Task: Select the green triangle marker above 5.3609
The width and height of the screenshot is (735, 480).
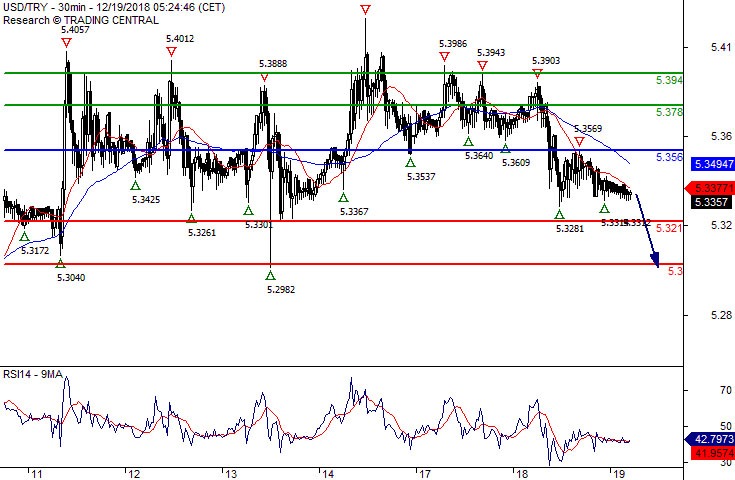Action: point(505,148)
